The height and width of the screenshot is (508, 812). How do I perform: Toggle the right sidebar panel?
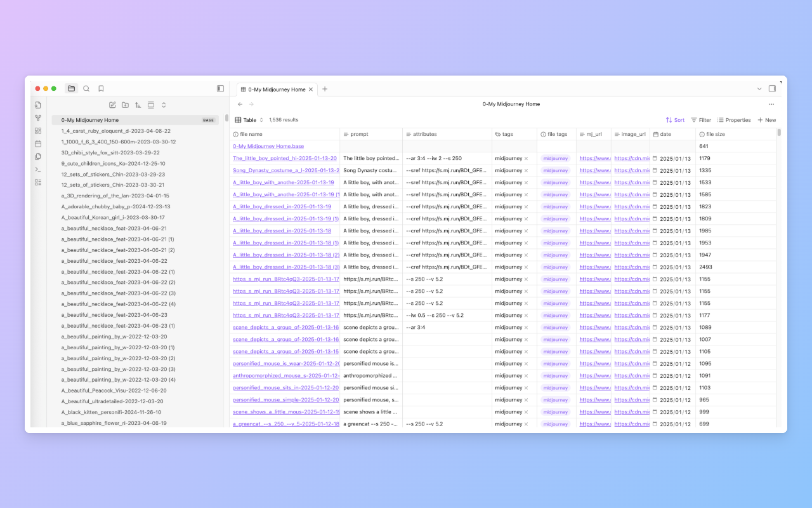coord(772,89)
